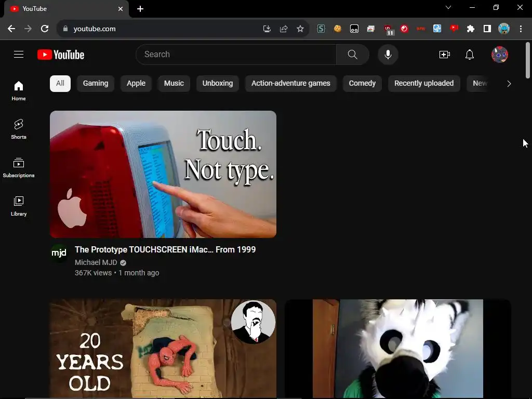Go back with browser back arrow

point(11,29)
